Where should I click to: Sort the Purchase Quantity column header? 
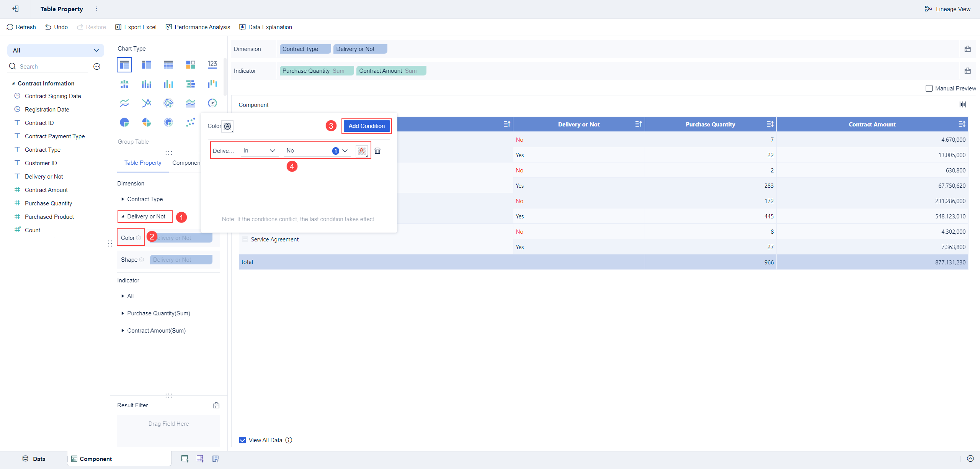coord(770,124)
